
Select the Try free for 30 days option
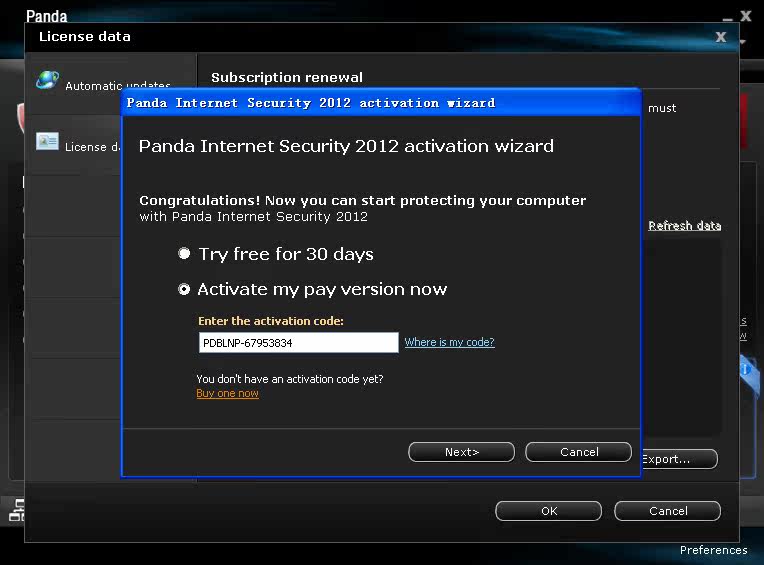point(184,254)
